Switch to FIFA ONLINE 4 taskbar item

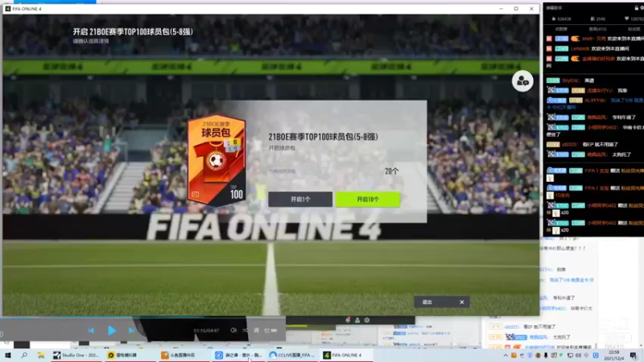(347, 356)
